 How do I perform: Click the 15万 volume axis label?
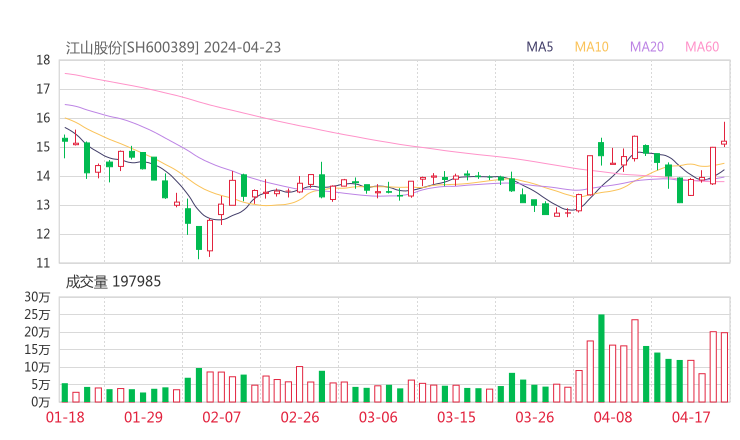click(37, 350)
